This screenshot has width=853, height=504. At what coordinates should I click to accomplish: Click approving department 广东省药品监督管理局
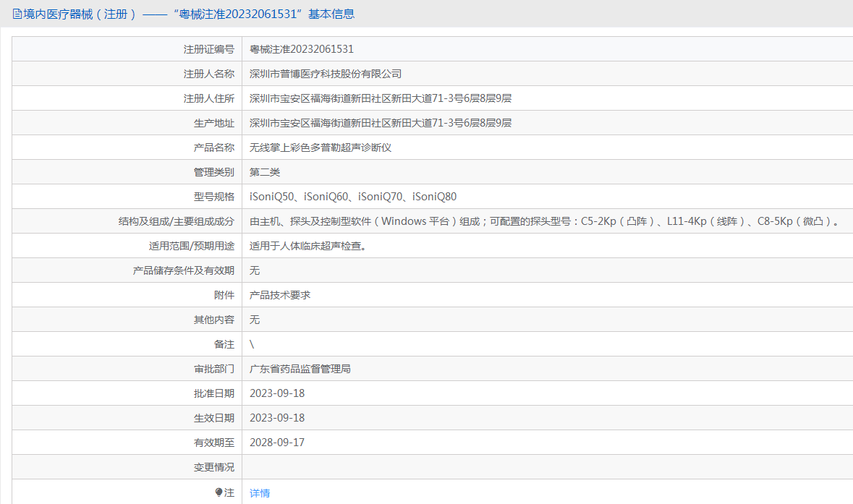coord(300,369)
